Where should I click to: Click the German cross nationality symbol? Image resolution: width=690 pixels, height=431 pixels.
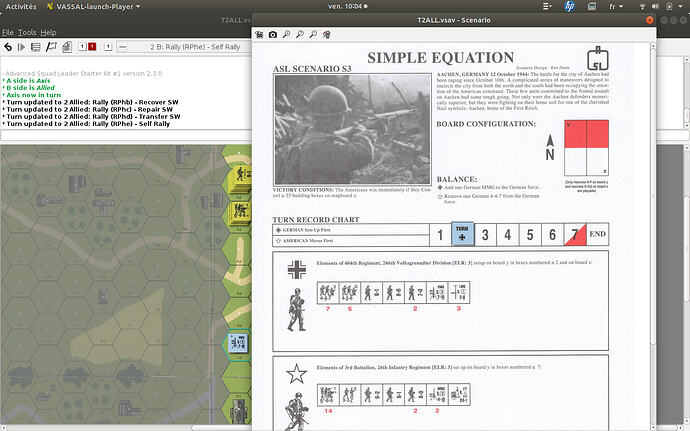tap(297, 269)
